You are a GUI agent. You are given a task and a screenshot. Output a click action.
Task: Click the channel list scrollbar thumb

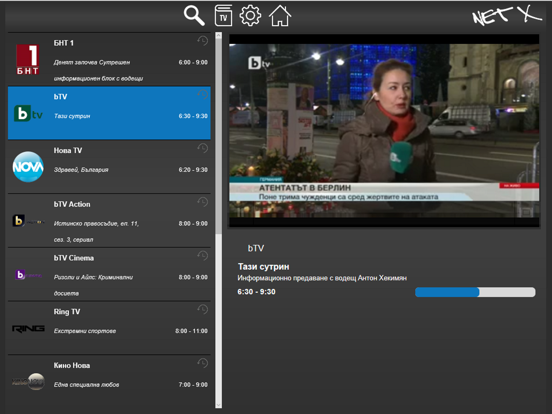[x=218, y=137]
